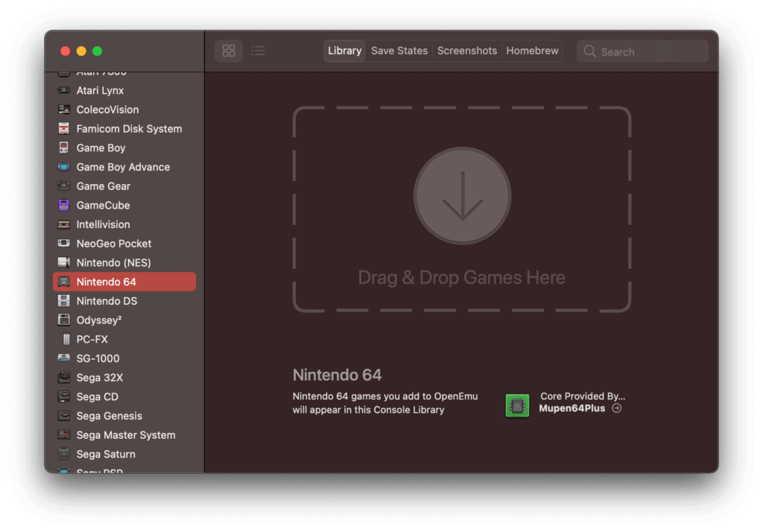This screenshot has height=532, width=763.
Task: Select the Library tab
Action: (344, 51)
